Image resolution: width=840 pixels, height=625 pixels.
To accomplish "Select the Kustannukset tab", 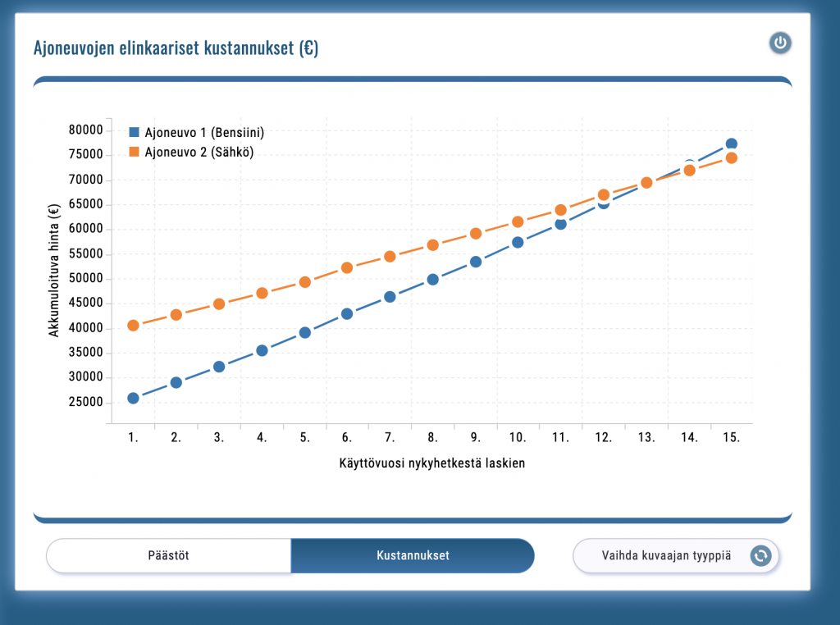I will pyautogui.click(x=413, y=555).
